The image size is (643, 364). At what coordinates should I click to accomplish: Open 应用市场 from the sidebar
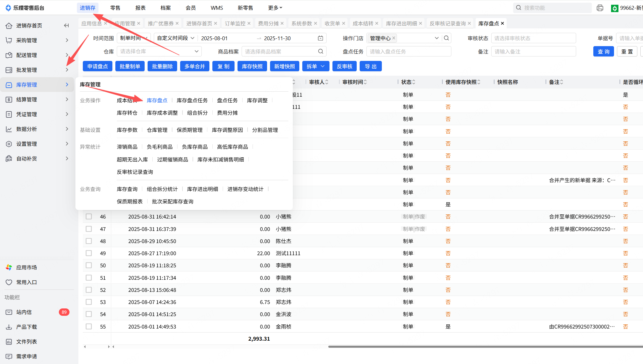[26, 267]
